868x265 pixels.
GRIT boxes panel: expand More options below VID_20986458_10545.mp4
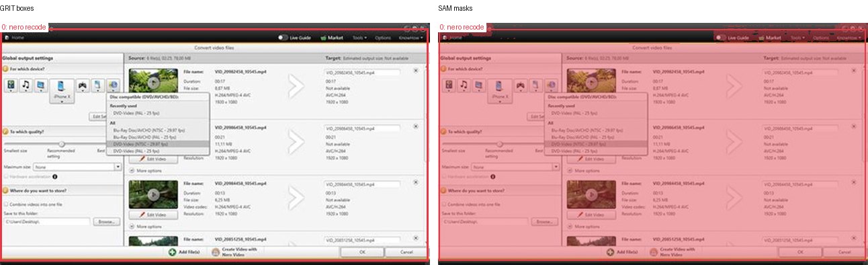(x=132, y=171)
